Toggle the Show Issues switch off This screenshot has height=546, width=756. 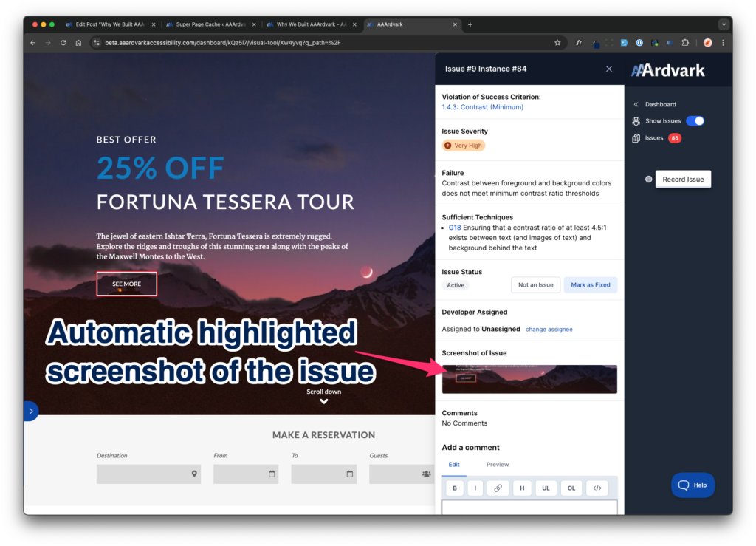pyautogui.click(x=695, y=121)
